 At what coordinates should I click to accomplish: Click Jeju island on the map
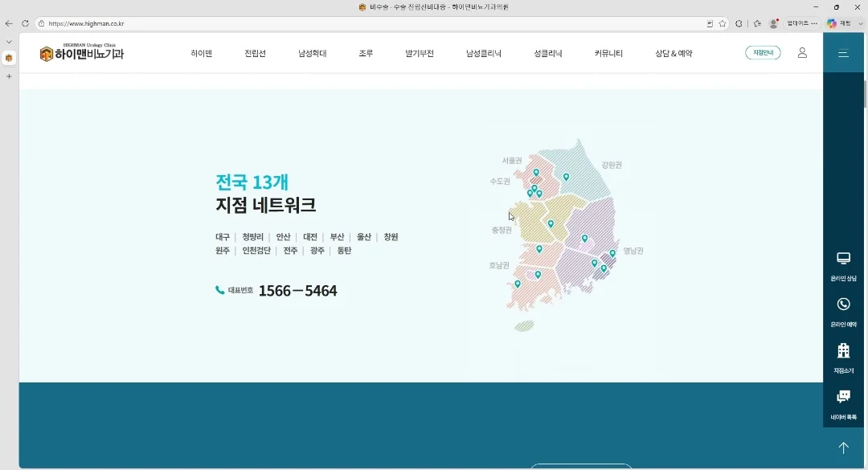pos(524,326)
